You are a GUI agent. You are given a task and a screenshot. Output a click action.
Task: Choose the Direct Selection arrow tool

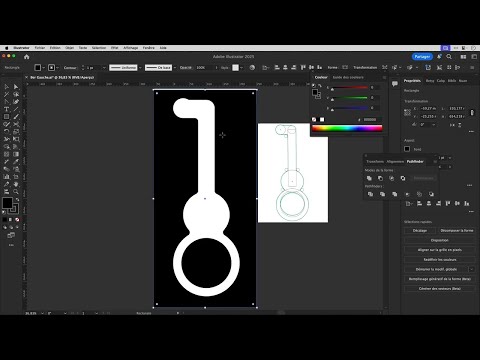(16, 87)
